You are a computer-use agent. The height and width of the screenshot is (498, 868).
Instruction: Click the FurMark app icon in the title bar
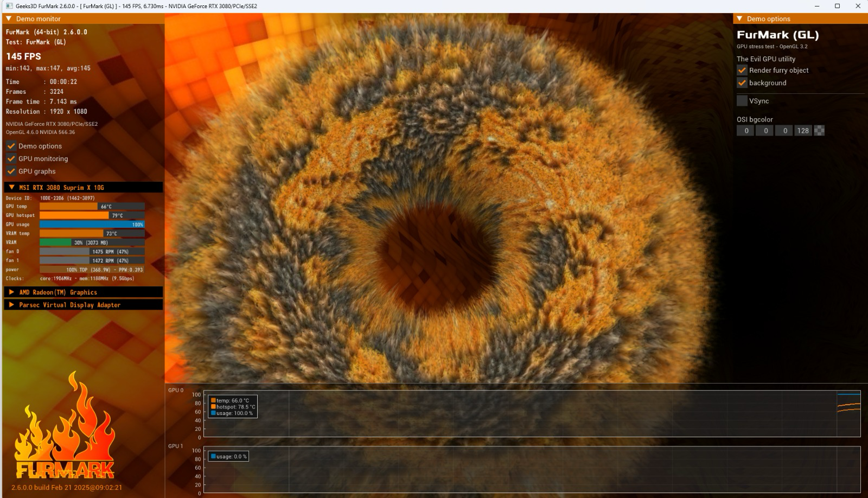click(x=9, y=6)
